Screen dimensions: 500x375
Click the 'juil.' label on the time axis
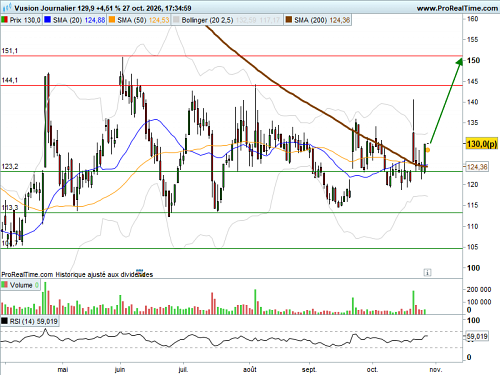183,369
